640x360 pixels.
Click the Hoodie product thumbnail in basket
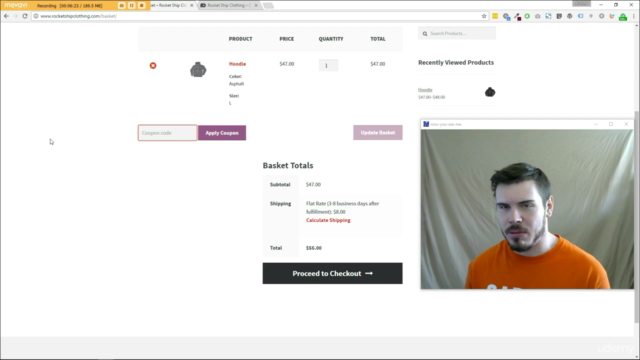click(x=198, y=69)
